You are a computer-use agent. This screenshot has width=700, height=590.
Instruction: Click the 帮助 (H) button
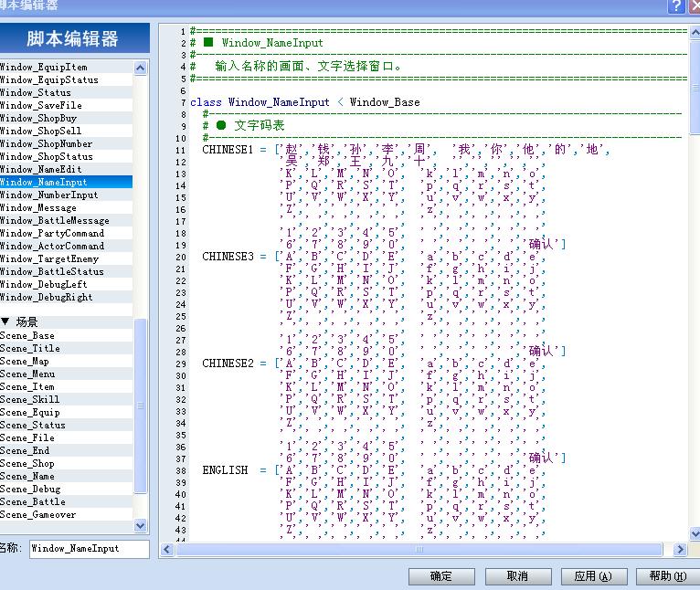point(668,576)
